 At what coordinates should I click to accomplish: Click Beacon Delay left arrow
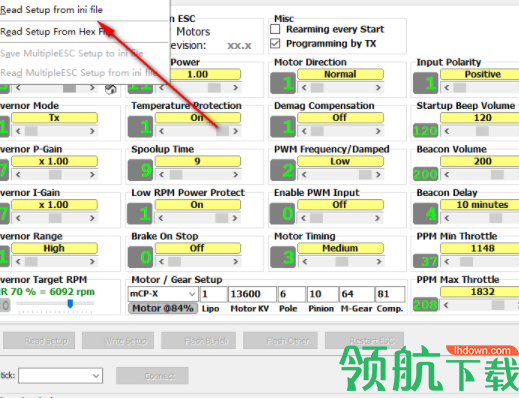click(447, 218)
